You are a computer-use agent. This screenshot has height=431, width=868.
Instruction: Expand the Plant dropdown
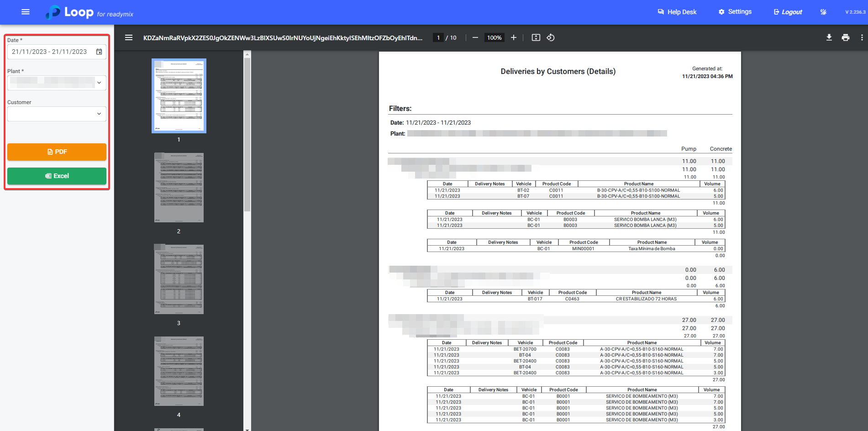point(99,83)
